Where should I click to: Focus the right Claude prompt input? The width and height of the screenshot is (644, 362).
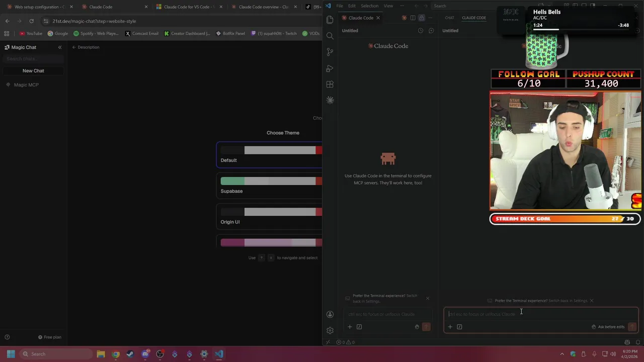click(541, 314)
